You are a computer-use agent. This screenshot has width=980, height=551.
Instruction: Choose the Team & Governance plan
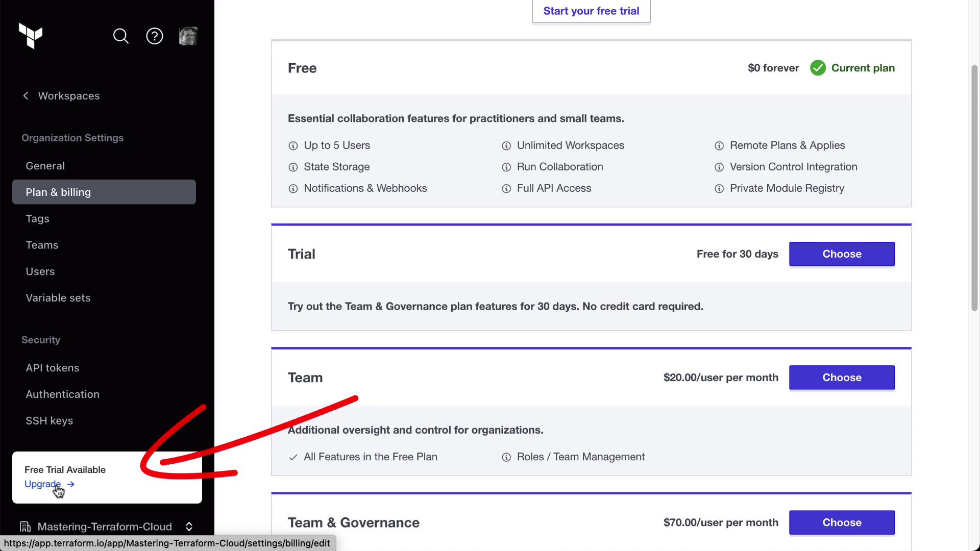pos(842,522)
